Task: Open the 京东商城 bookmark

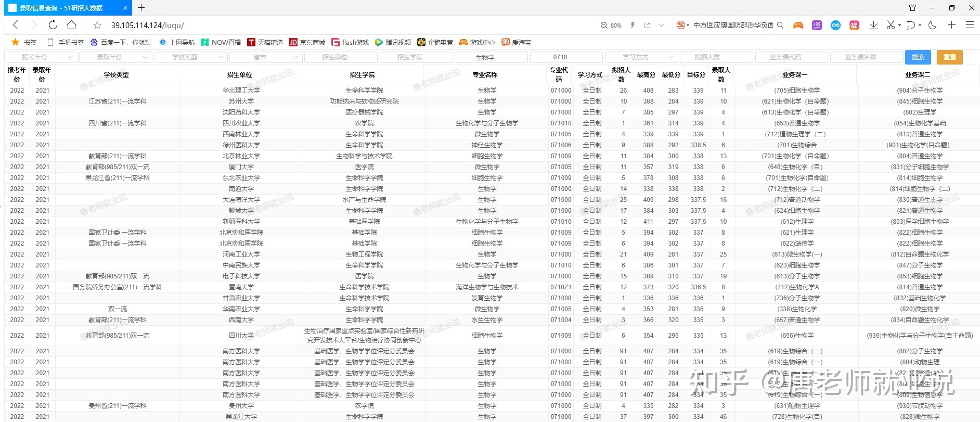Action: (x=307, y=42)
